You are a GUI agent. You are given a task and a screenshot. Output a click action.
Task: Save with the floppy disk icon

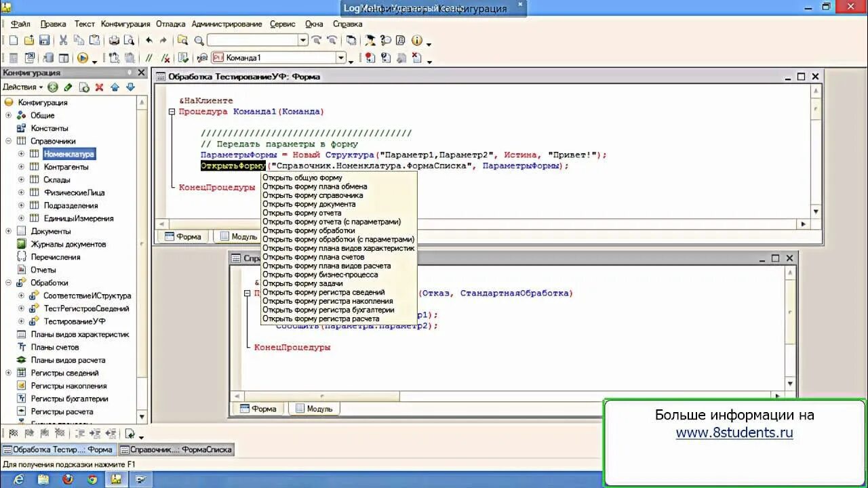[44, 41]
